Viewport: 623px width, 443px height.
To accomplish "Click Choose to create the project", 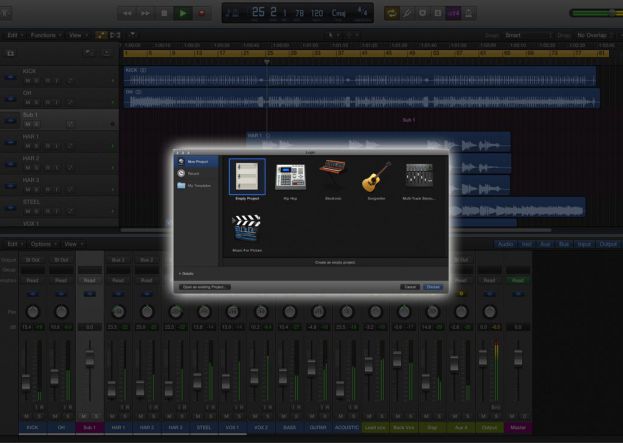I will pyautogui.click(x=433, y=287).
